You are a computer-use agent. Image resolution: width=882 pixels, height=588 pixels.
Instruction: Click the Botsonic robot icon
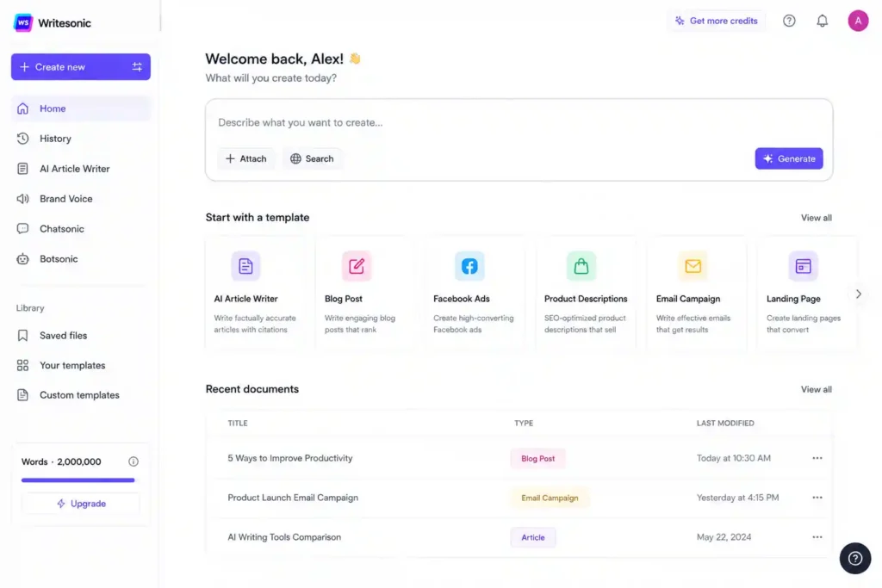tap(22, 259)
